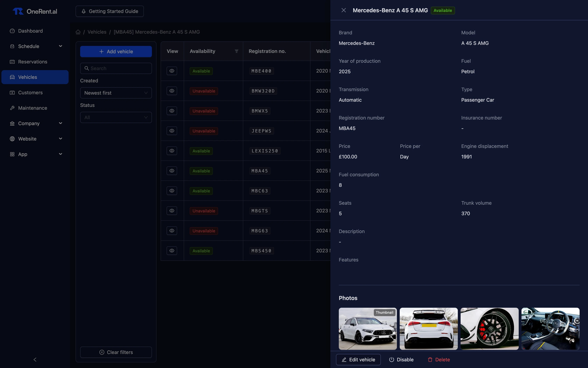
Task: Open the wheel close-up photo
Action: [489, 329]
